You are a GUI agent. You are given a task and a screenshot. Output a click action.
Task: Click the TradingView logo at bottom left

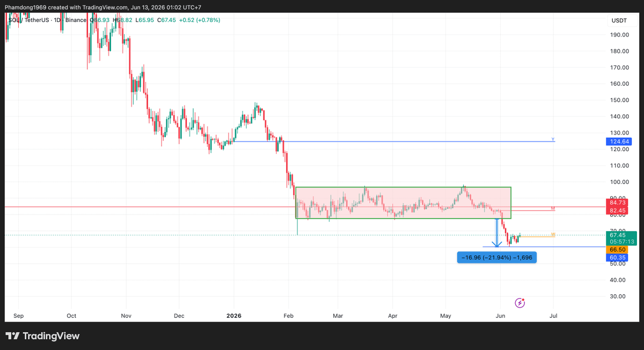[x=43, y=336]
